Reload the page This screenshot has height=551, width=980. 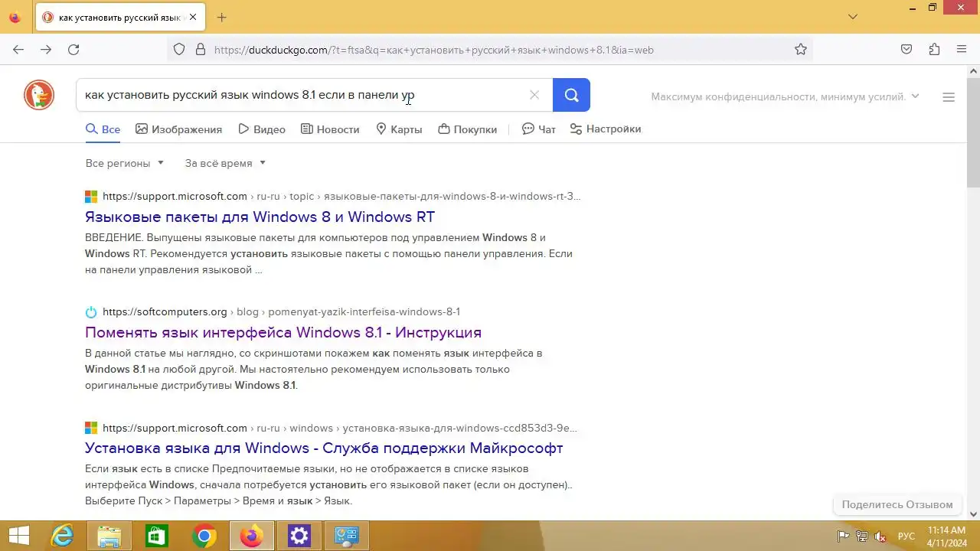(73, 50)
